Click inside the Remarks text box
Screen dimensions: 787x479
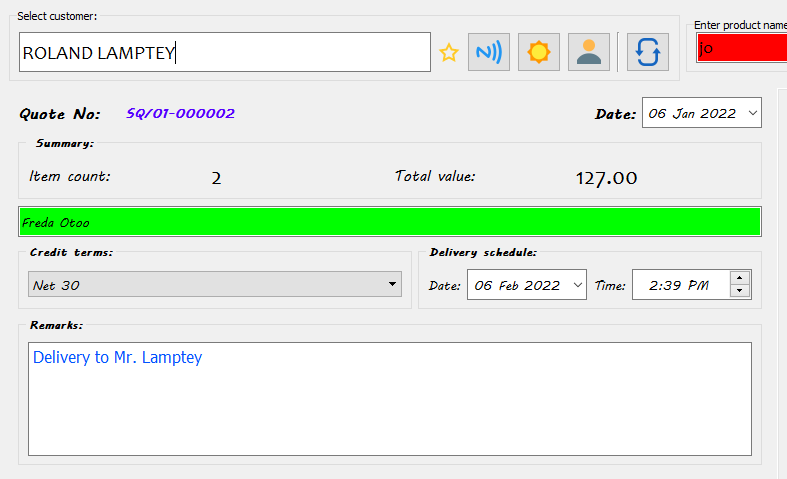click(x=390, y=400)
